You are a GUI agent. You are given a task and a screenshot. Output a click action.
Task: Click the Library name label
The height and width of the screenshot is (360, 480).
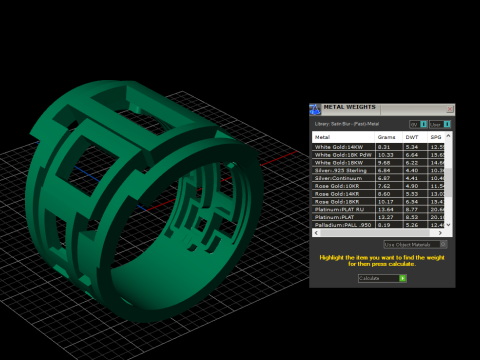click(x=347, y=124)
